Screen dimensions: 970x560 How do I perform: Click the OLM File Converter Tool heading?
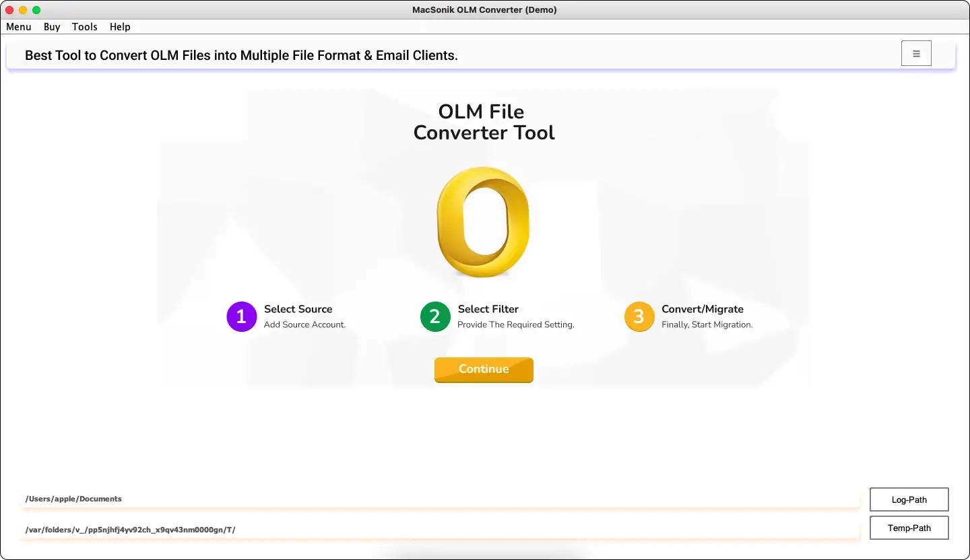pos(484,122)
